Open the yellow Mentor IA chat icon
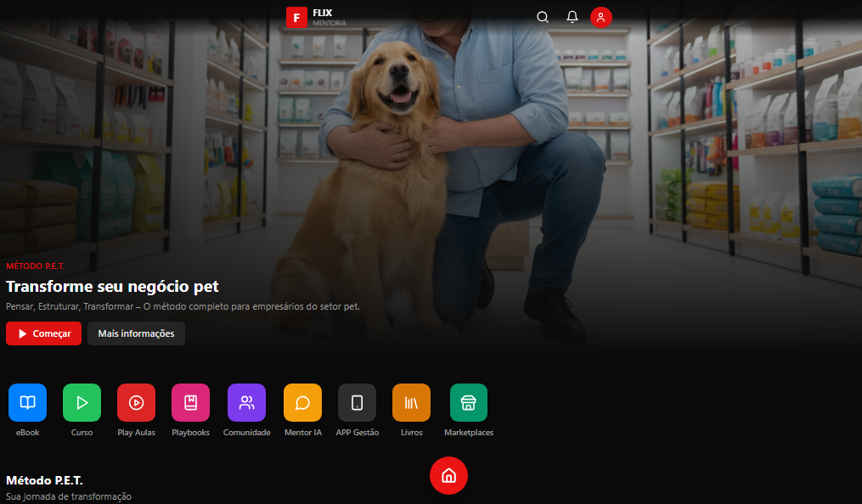 pyautogui.click(x=303, y=402)
